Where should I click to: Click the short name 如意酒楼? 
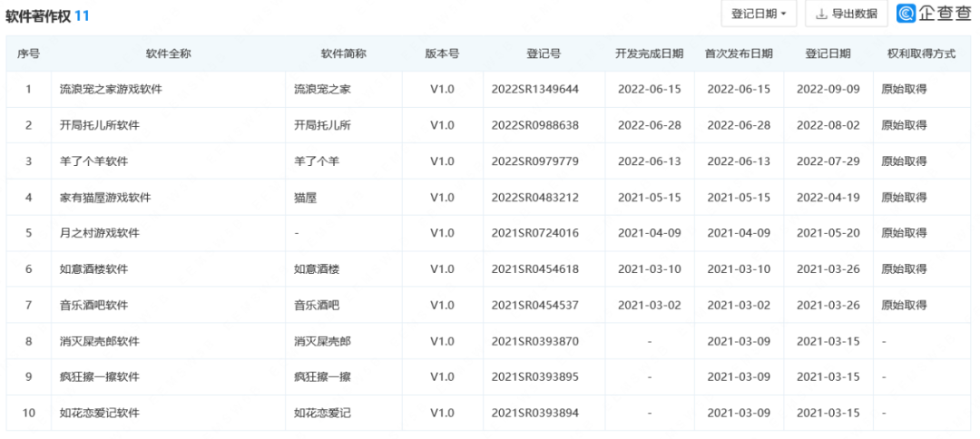tap(317, 269)
